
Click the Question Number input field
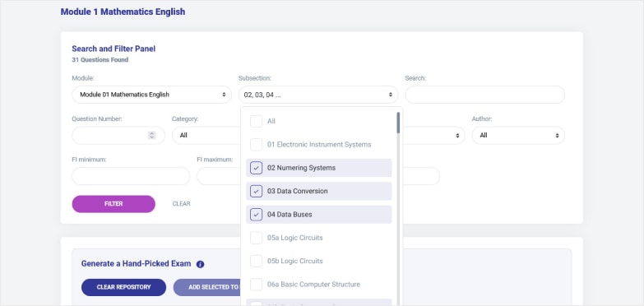pyautogui.click(x=118, y=135)
